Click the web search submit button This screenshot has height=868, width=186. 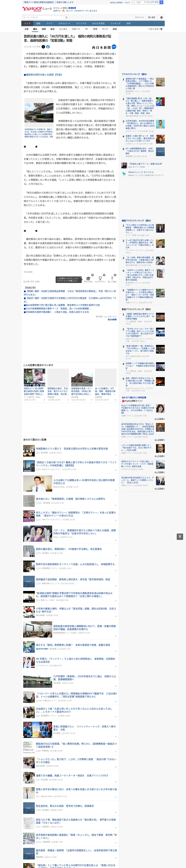tap(161, 2)
